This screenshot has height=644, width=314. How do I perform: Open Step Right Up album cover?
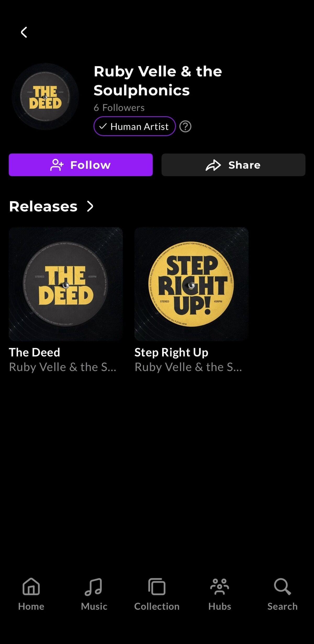pos(191,284)
